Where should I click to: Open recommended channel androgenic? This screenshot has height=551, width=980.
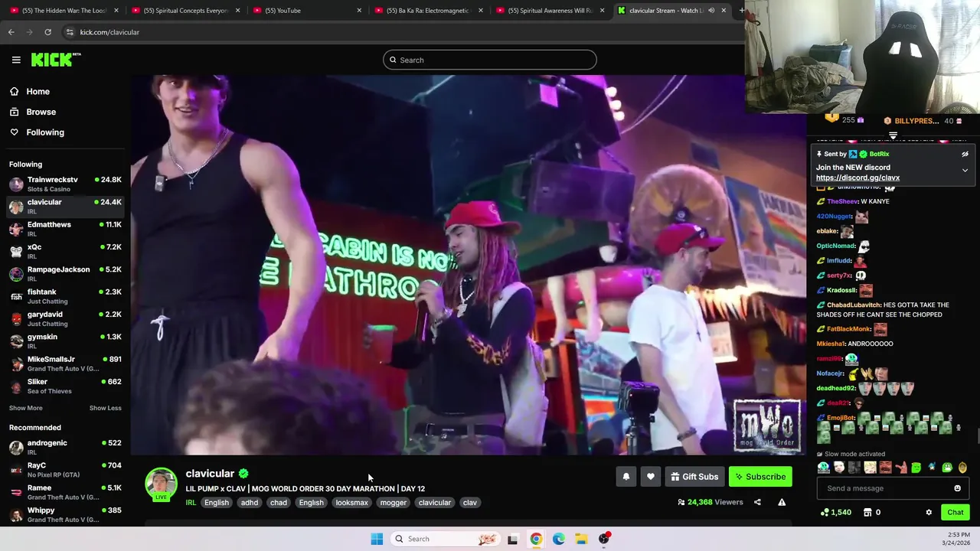(x=65, y=448)
